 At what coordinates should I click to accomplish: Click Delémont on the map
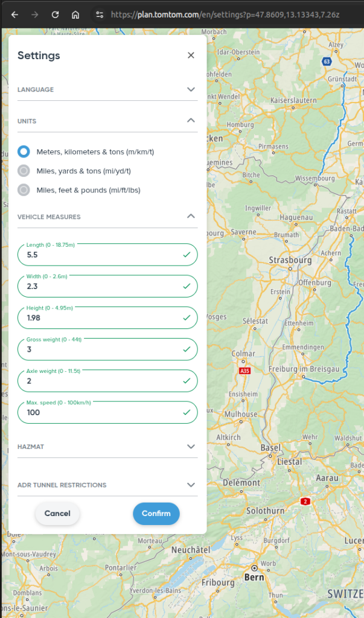[x=241, y=483]
